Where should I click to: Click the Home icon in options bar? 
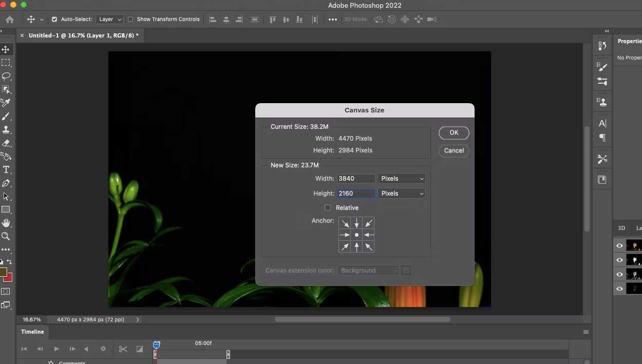[10, 20]
